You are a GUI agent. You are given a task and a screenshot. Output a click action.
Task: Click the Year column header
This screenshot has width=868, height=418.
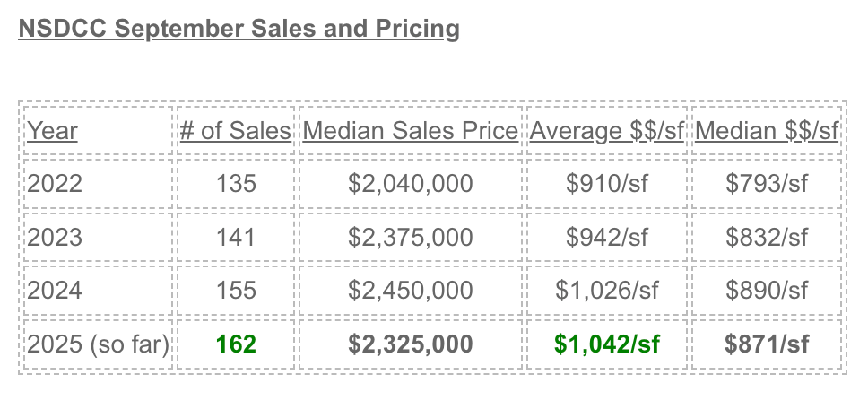tap(53, 131)
